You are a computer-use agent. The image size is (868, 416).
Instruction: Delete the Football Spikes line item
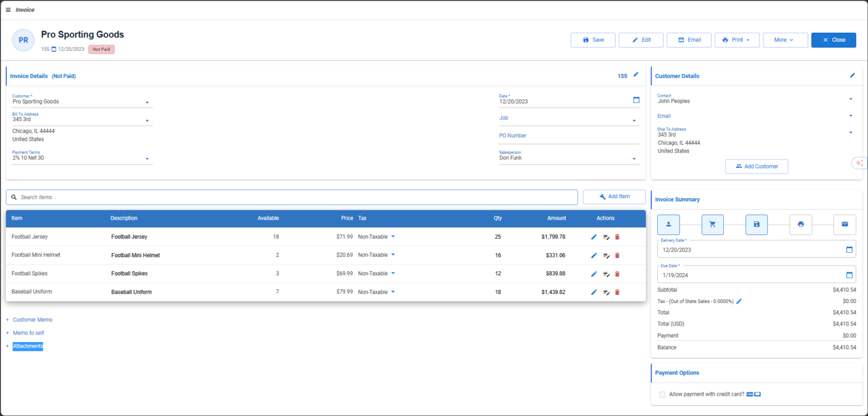coord(617,274)
